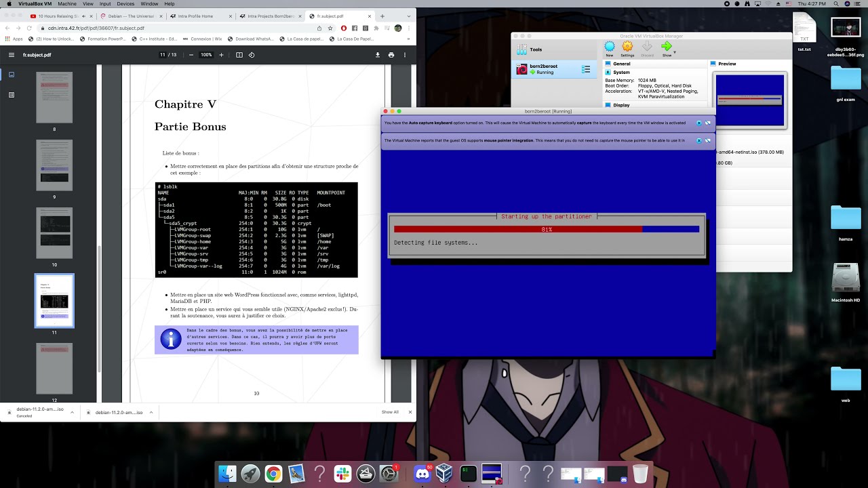Image resolution: width=868 pixels, height=488 pixels.
Task: Open the Show button dropdown arrow
Action: pyautogui.click(x=675, y=52)
